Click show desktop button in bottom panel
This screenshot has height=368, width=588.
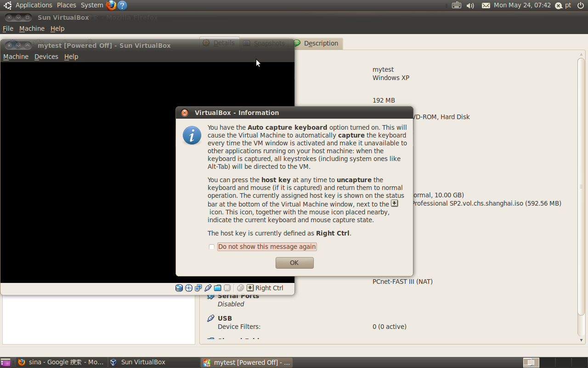6,362
